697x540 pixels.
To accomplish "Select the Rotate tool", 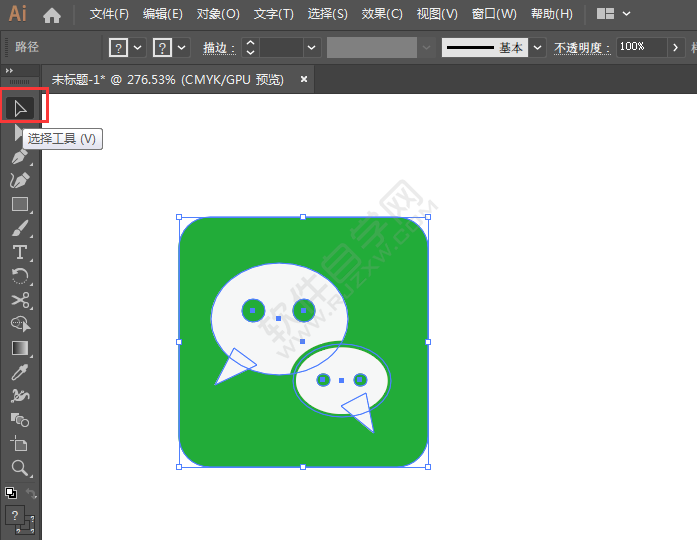I will (20, 276).
